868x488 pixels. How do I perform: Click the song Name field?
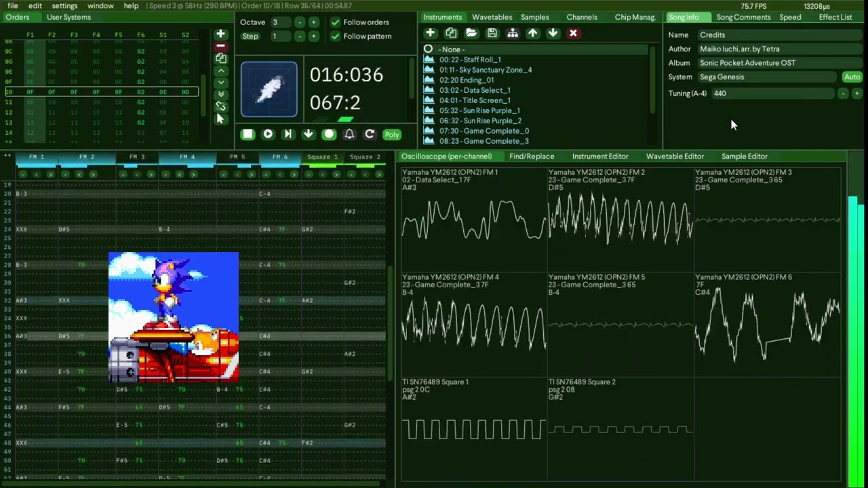coord(780,35)
